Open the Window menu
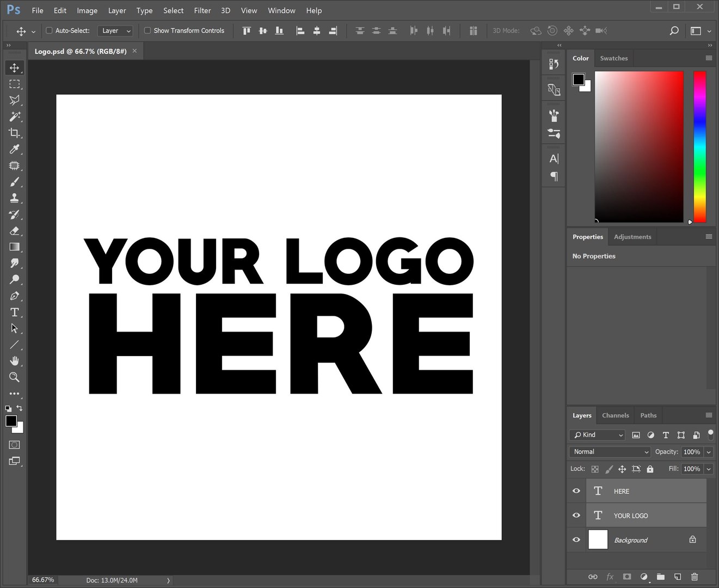Image resolution: width=719 pixels, height=588 pixels. pyautogui.click(x=281, y=10)
